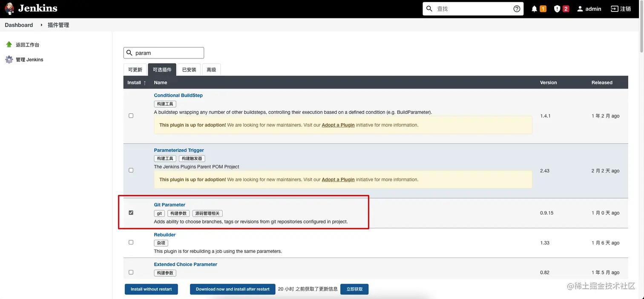Click the 构建触发器 tag under Parameterized Trigger

pyautogui.click(x=192, y=159)
